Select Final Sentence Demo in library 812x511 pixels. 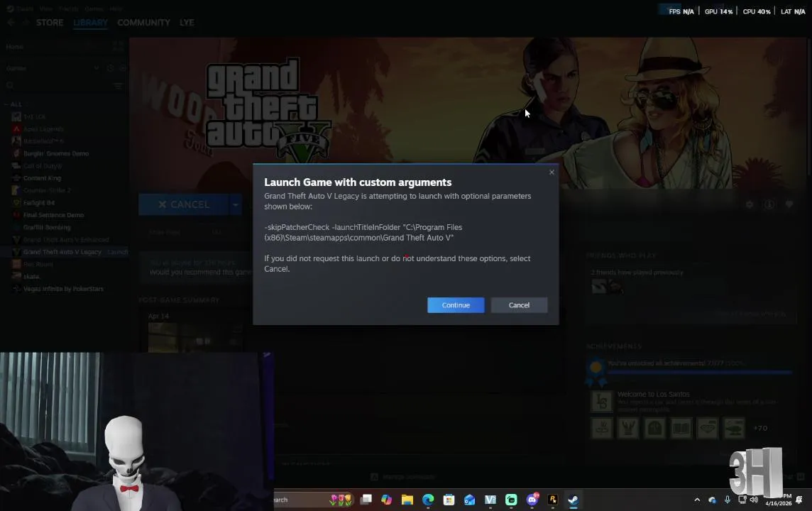pyautogui.click(x=53, y=215)
